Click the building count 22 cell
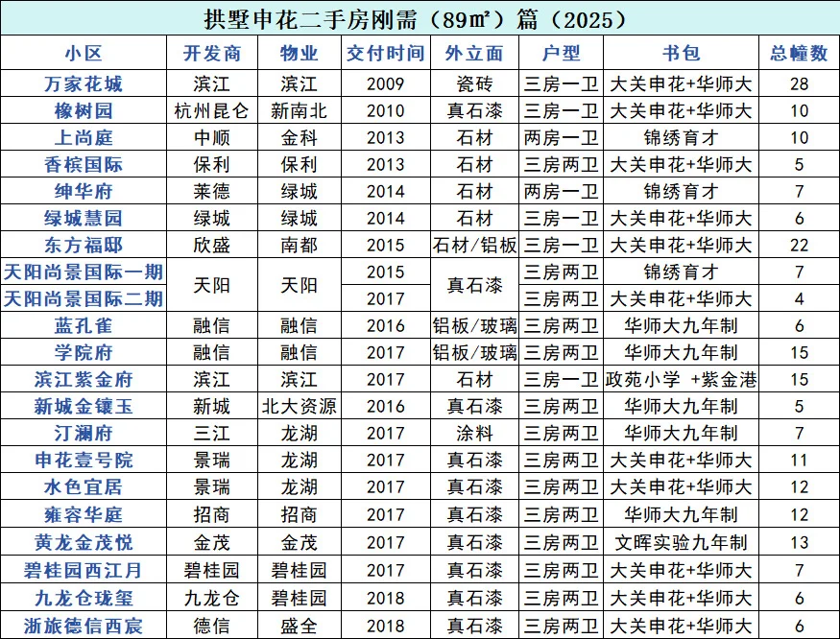The height and width of the screenshot is (639, 840). 800,245
